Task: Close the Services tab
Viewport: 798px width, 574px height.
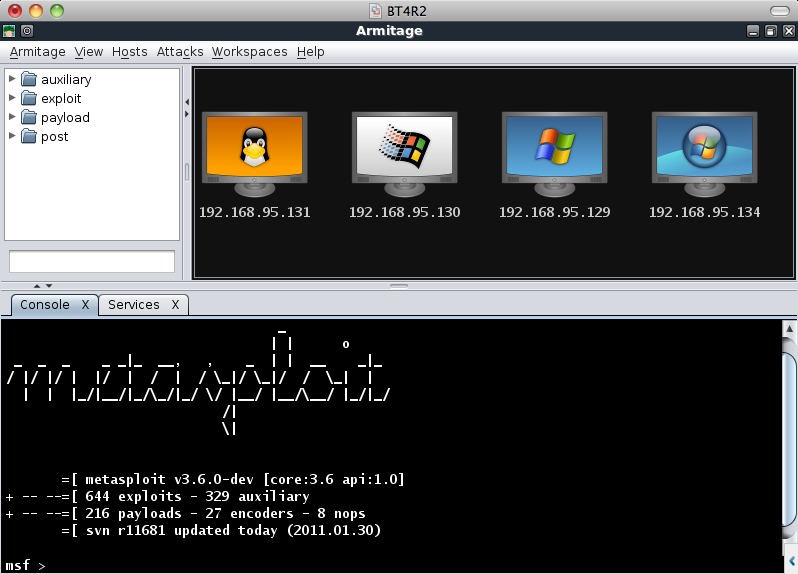Action: point(175,304)
